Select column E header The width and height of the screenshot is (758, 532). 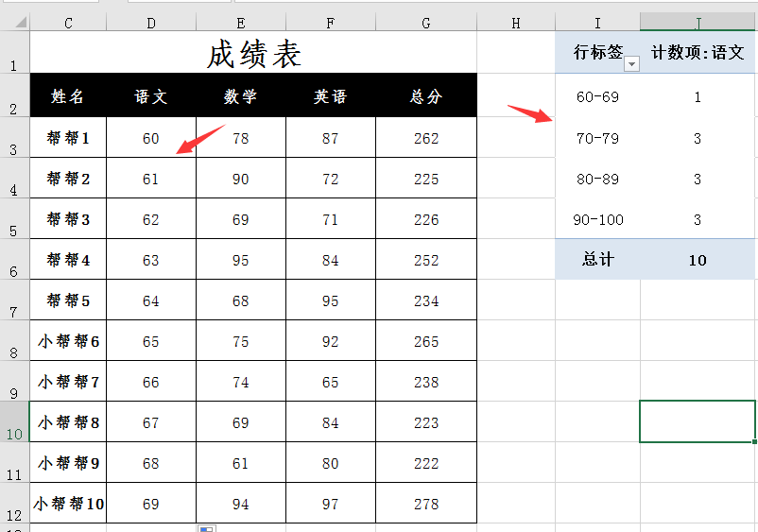241,23
